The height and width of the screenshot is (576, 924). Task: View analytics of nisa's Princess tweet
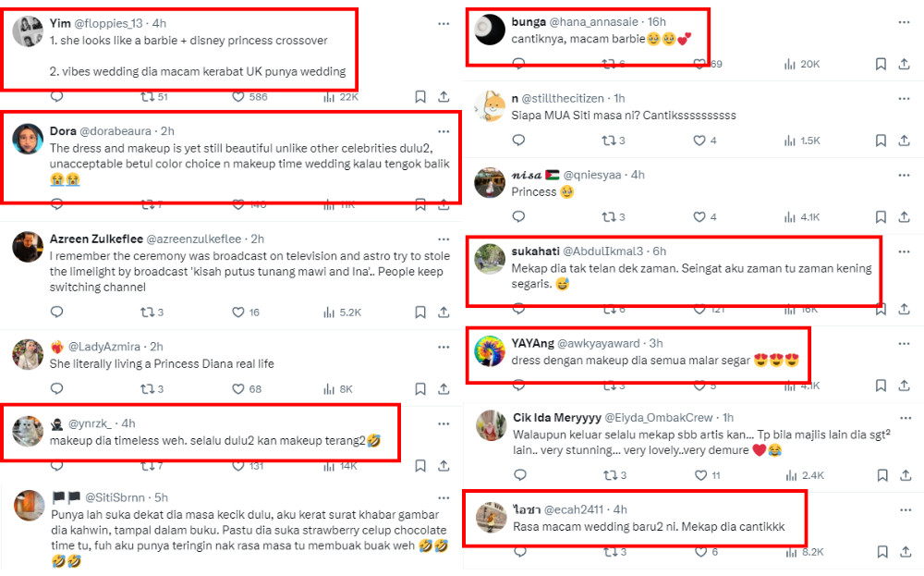pos(802,217)
